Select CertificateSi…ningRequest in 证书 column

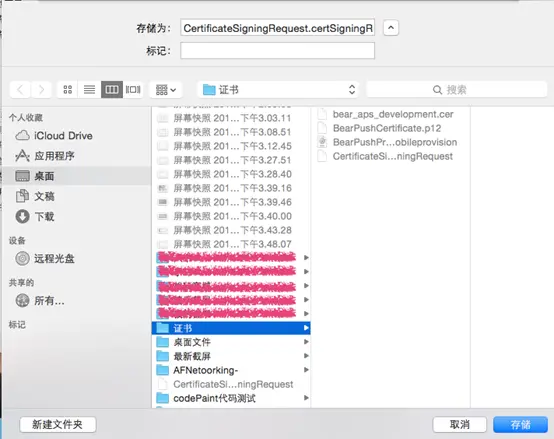pos(391,156)
